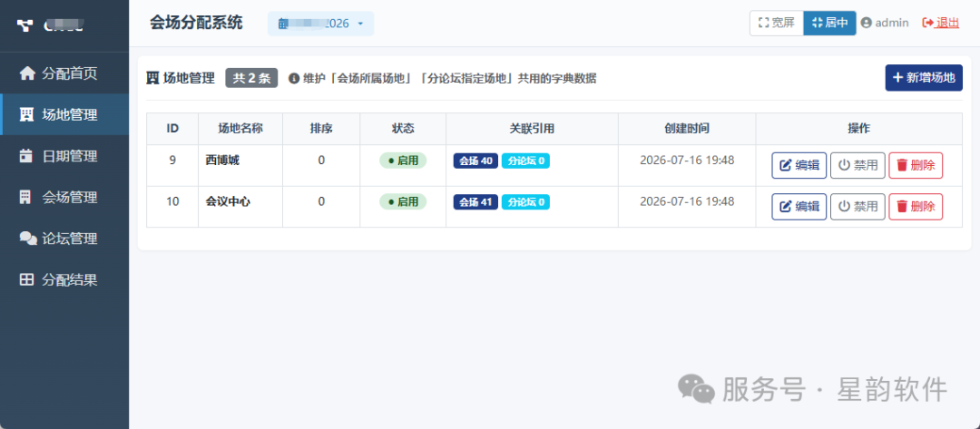Viewport: 980px width, 429px height.
Task: Click the hotel icon beside 场地管理 sidebar item
Action: [26, 114]
